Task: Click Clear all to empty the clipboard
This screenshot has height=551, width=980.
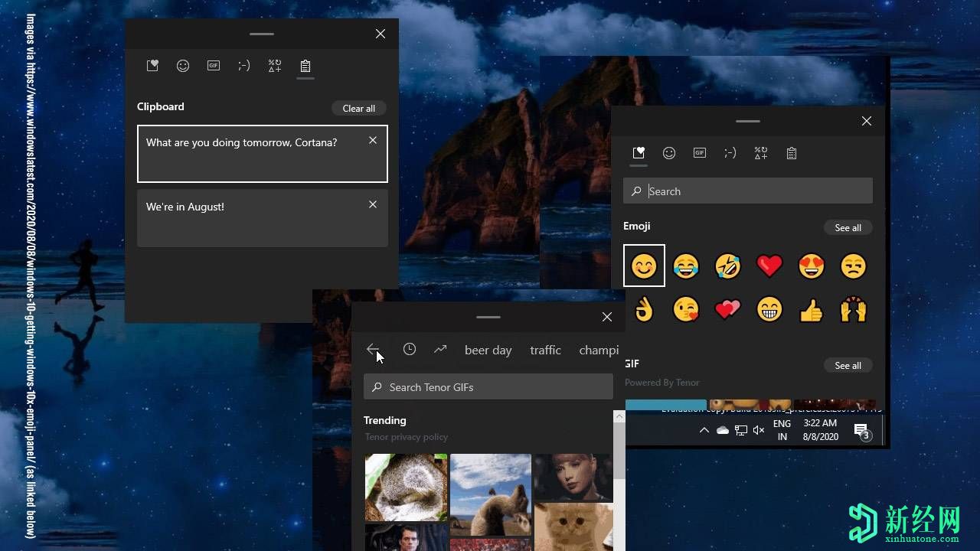Action: click(358, 108)
